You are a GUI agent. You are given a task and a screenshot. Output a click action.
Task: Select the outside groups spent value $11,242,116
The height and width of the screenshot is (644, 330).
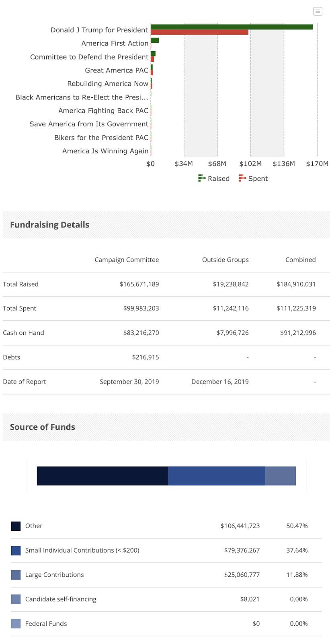(x=231, y=308)
